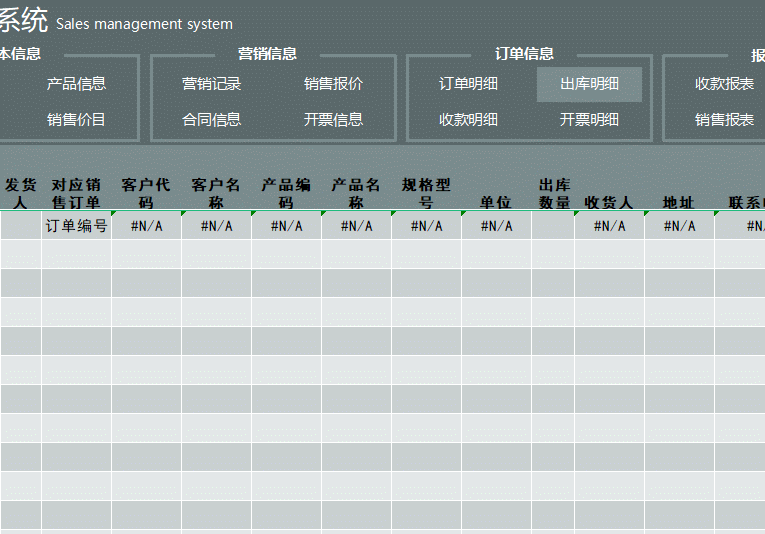
Task: Open 订单明细 sheet
Action: 468,84
